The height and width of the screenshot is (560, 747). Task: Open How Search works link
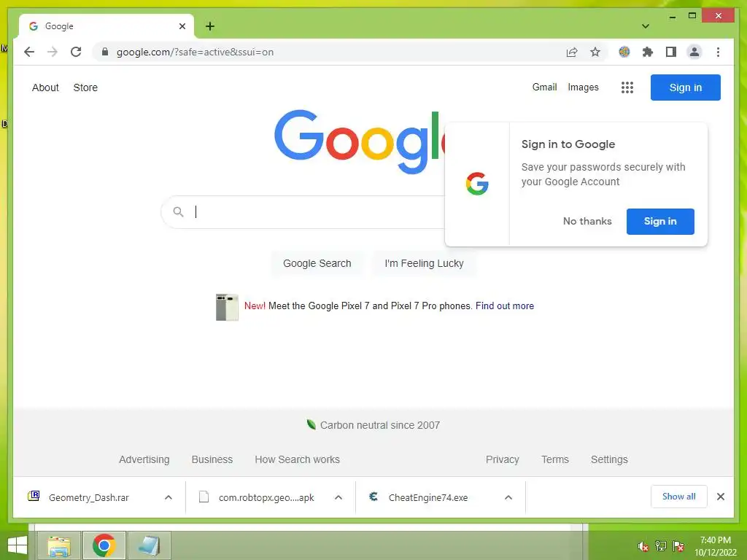(297, 459)
